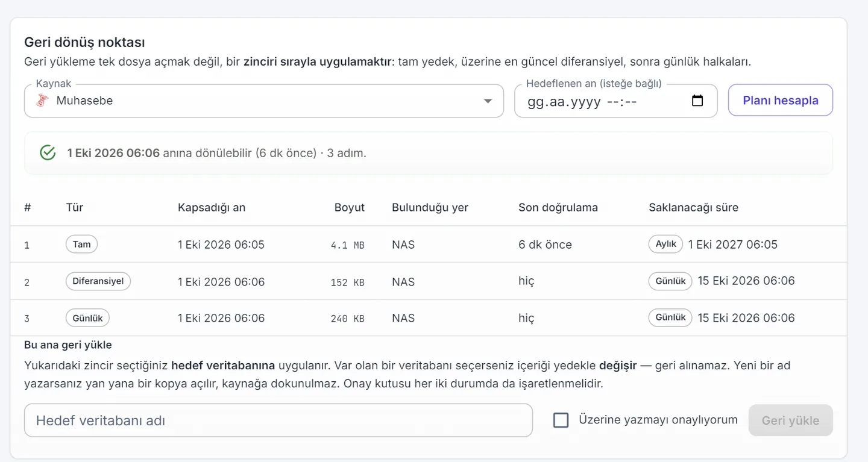Click the Kapsadığı an column header
This screenshot has width=868, height=462.
coord(212,208)
